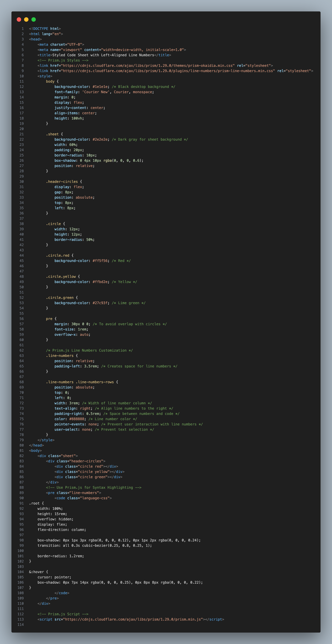
Task: Click the #ff5f56 red color value
Action: (100, 261)
